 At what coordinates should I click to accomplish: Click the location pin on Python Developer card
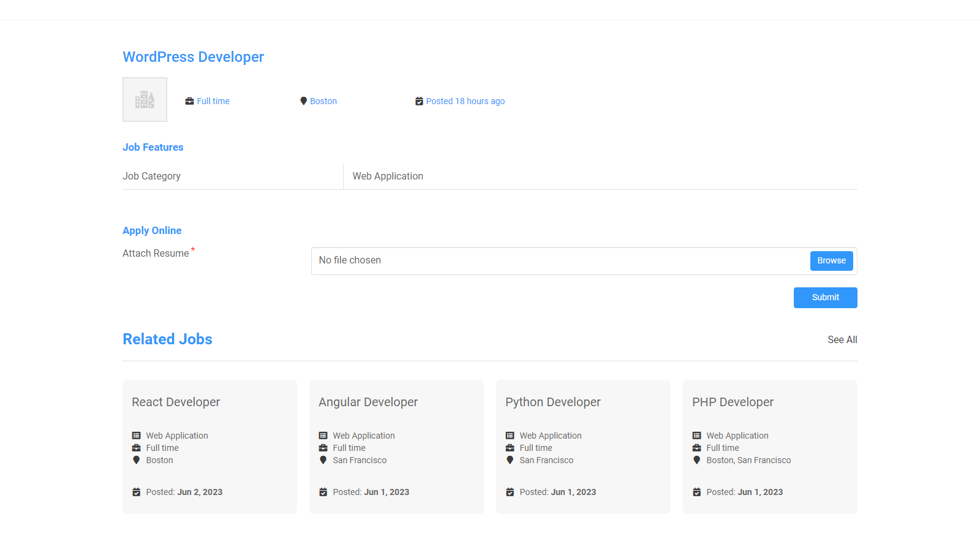[x=510, y=460]
